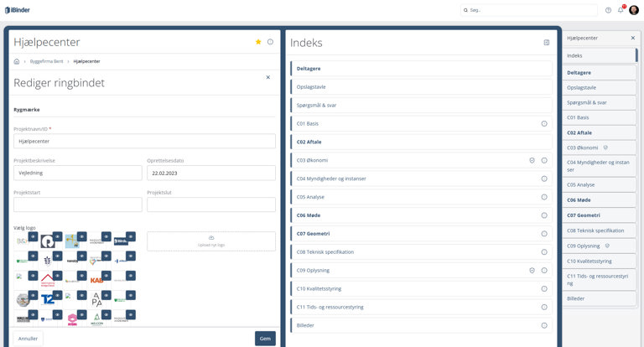The image size is (644, 347).
Task: Click the info icon on C01 Basis
Action: coord(543,123)
